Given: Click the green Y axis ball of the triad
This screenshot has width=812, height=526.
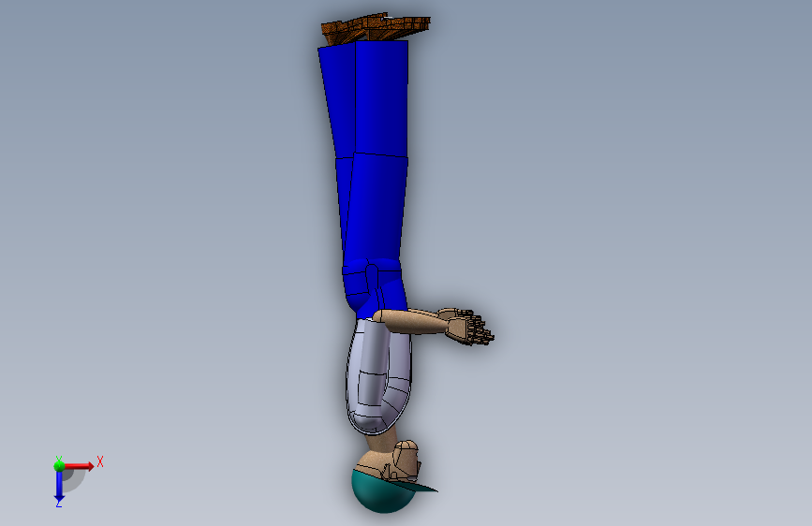Looking at the screenshot, I should pyautogui.click(x=59, y=465).
